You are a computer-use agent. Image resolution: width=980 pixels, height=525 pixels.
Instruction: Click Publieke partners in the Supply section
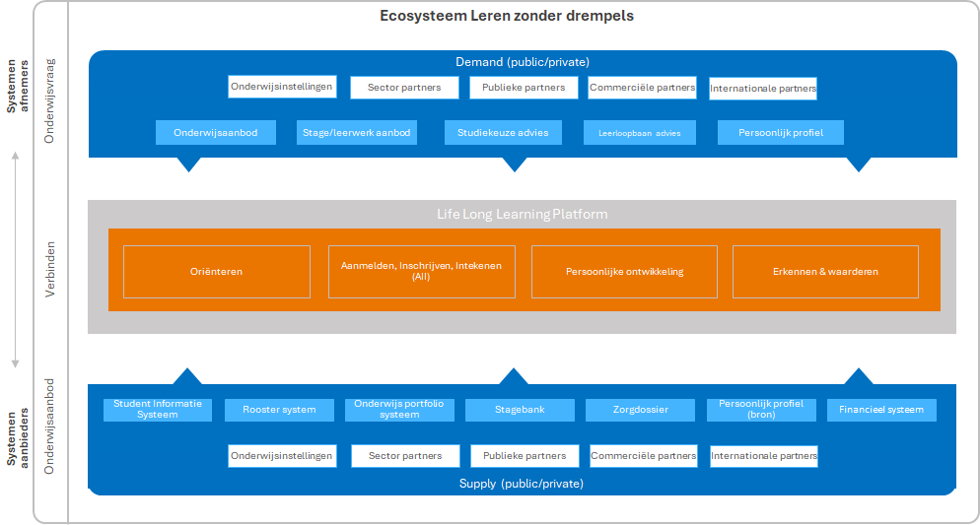[525, 456]
